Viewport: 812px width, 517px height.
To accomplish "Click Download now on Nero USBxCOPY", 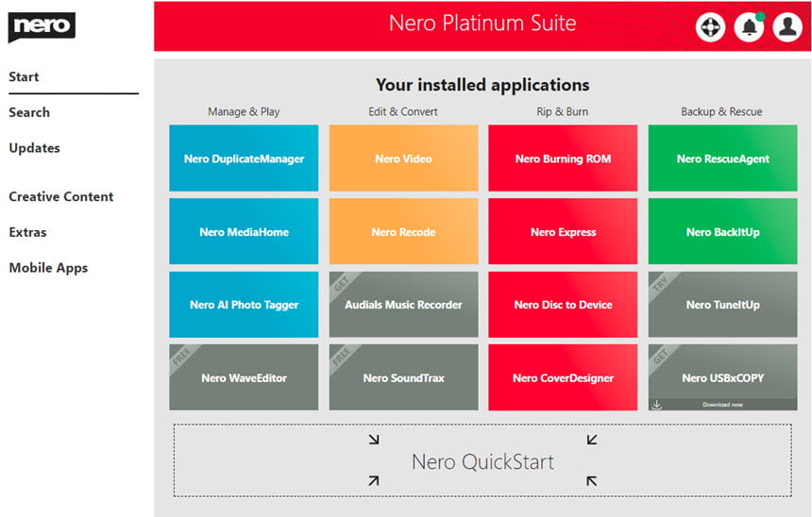I will 722,405.
